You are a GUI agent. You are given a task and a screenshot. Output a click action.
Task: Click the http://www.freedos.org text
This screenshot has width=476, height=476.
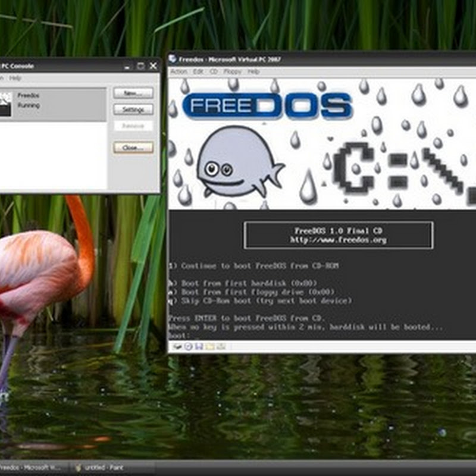[x=338, y=240]
